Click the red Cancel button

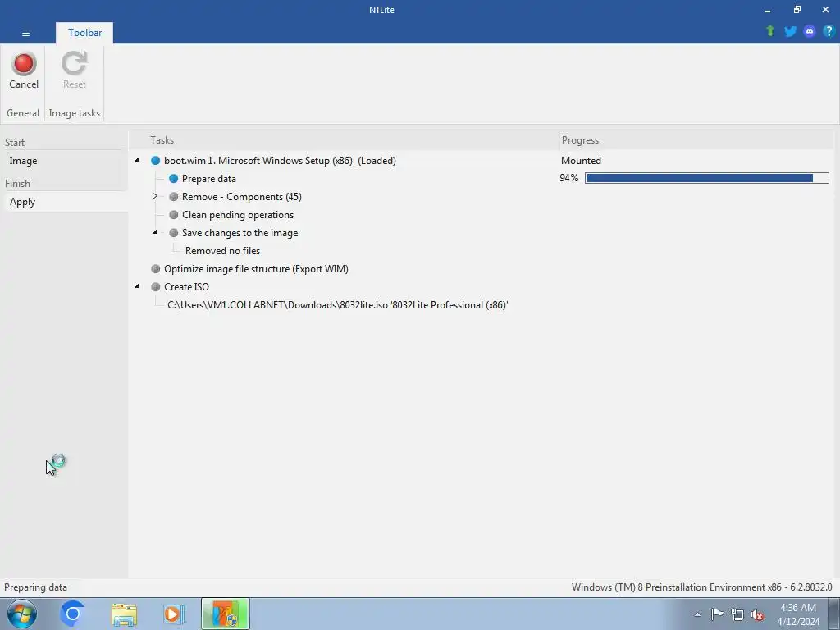click(24, 71)
